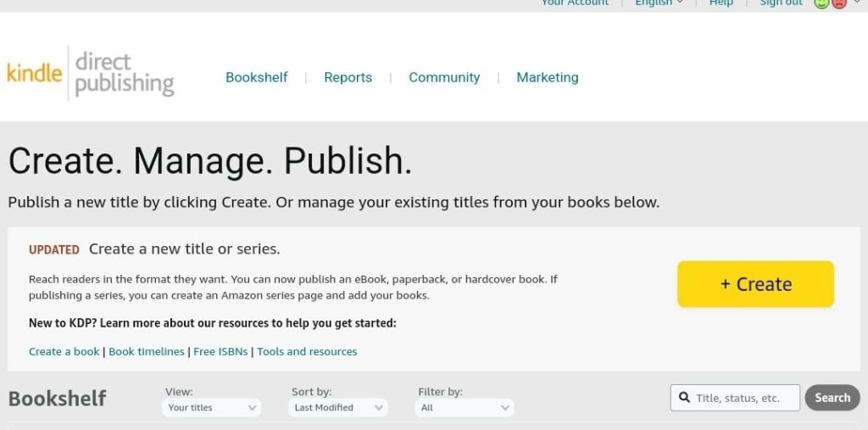Click the Create. Manage. Publish. heading
Screen dimensions: 868x430
(210, 161)
